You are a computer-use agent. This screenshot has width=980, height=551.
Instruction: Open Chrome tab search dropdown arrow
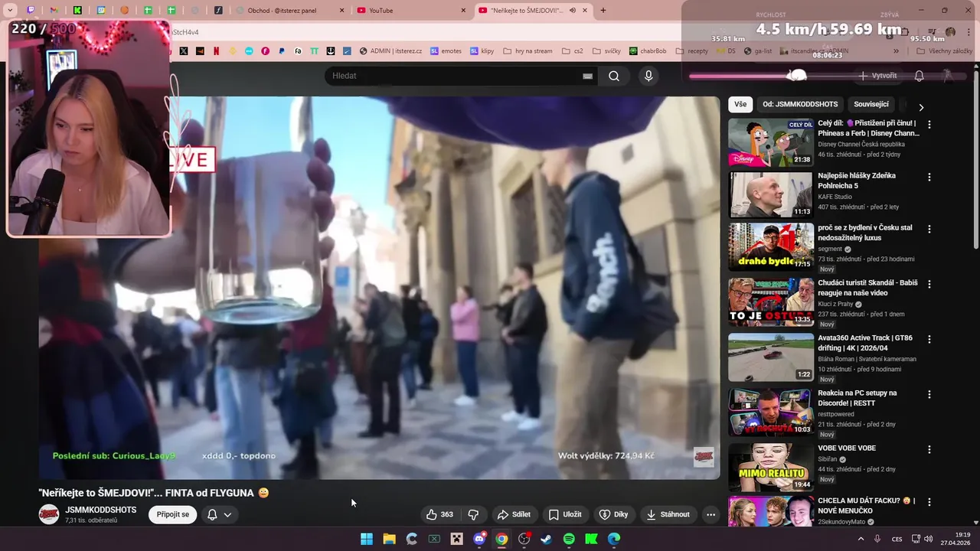[10, 11]
